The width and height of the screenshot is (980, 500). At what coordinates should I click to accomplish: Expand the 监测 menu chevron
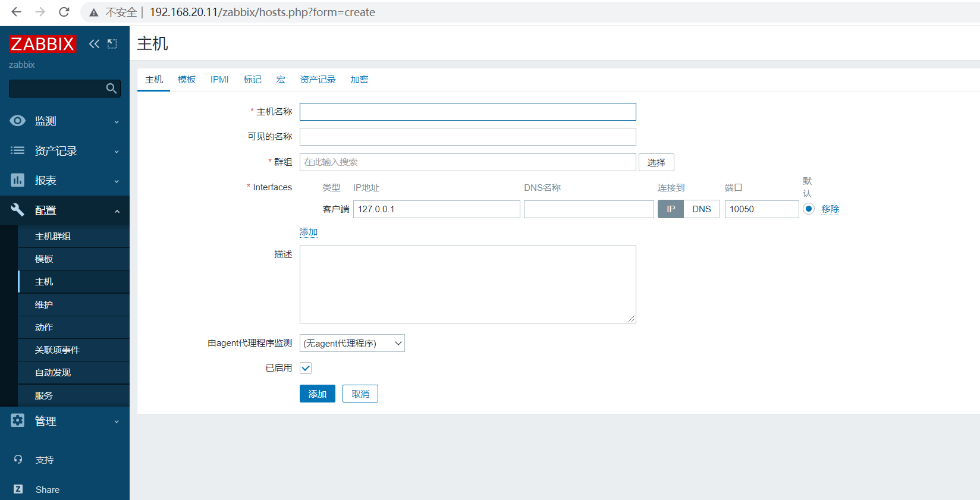pos(117,122)
